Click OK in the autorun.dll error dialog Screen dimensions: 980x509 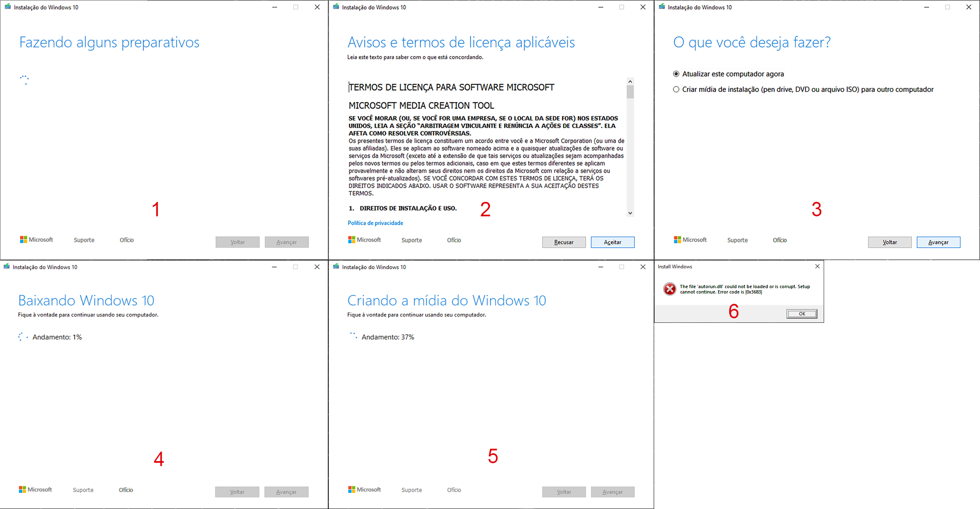[x=802, y=314]
